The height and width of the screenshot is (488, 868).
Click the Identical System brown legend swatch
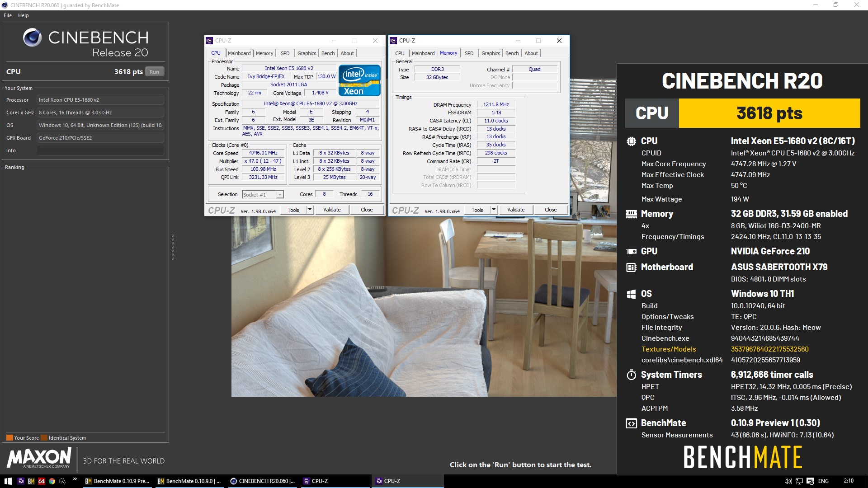click(x=44, y=437)
